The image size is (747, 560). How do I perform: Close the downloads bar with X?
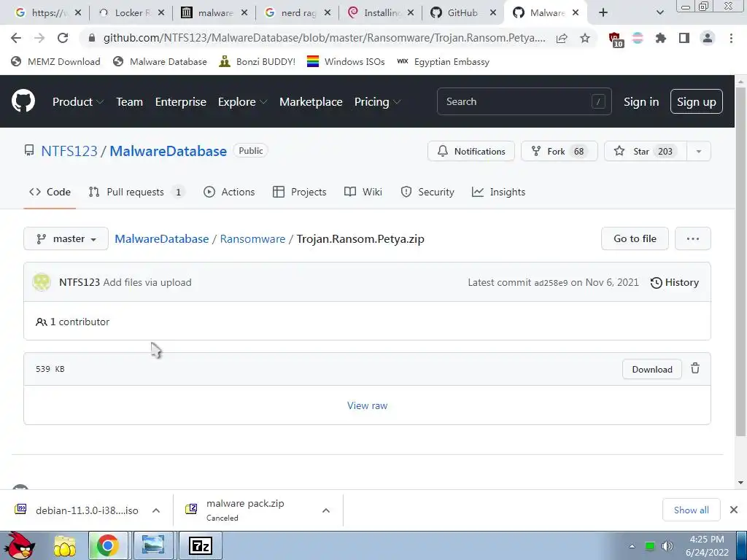coord(734,510)
